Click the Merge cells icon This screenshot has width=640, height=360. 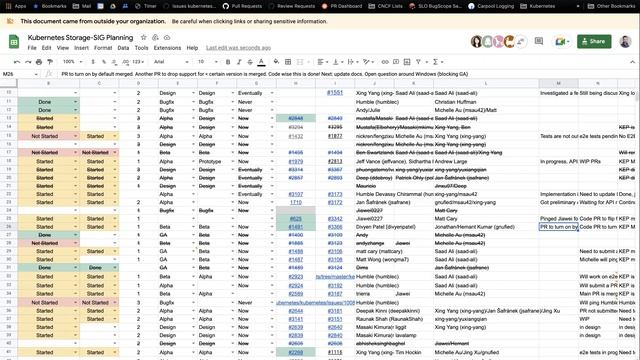click(300, 62)
